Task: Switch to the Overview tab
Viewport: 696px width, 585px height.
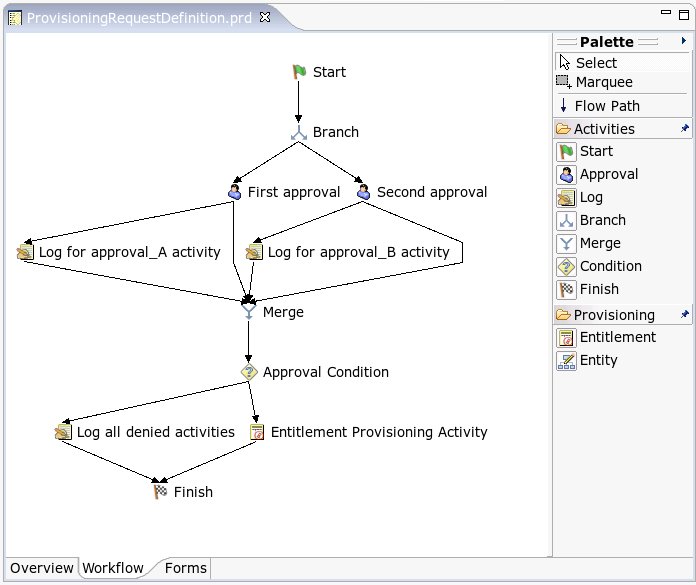Action: 42,568
